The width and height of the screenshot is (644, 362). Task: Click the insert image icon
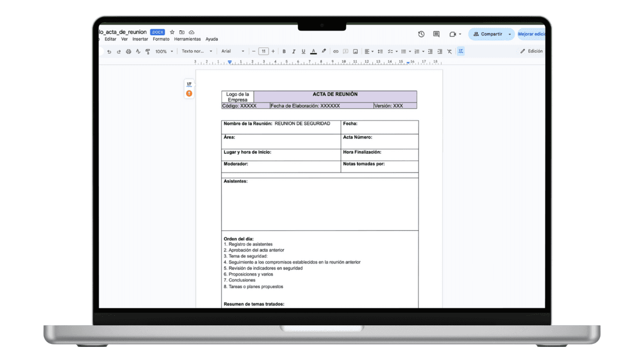355,51
